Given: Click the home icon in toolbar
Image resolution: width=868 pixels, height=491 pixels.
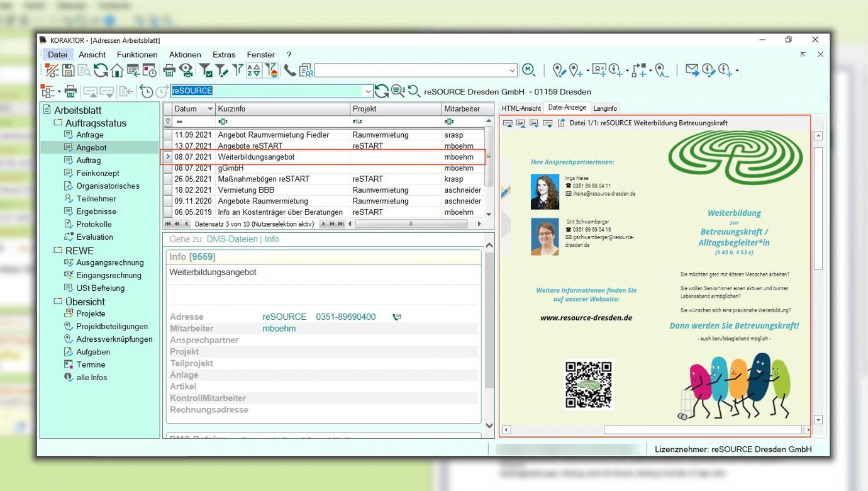Looking at the screenshot, I should (117, 71).
